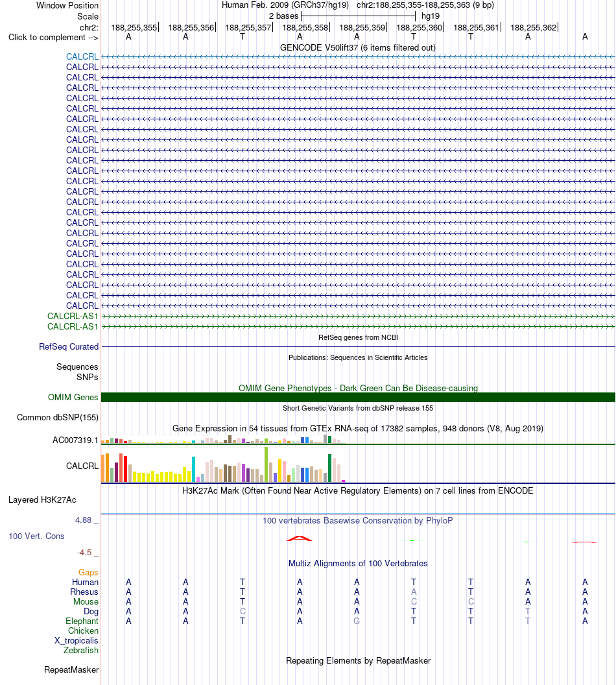The height and width of the screenshot is (685, 616).
Task: Open the RefSeq Curated track label
Action: point(69,347)
